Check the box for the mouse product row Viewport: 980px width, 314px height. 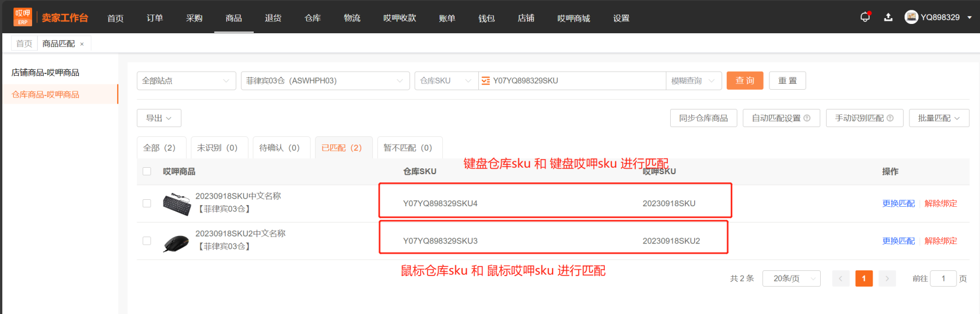click(x=147, y=241)
